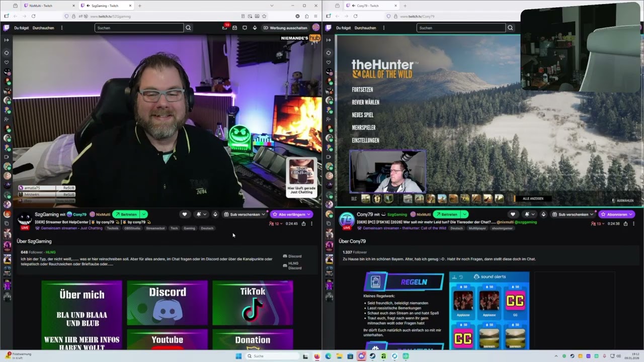Open browser extensions icon in left window
644x362 pixels.
click(306, 16)
